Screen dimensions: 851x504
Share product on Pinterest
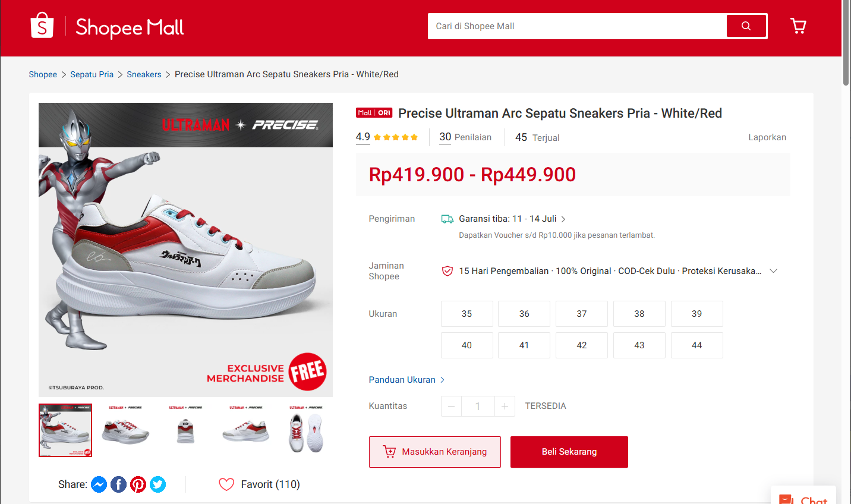click(x=138, y=485)
